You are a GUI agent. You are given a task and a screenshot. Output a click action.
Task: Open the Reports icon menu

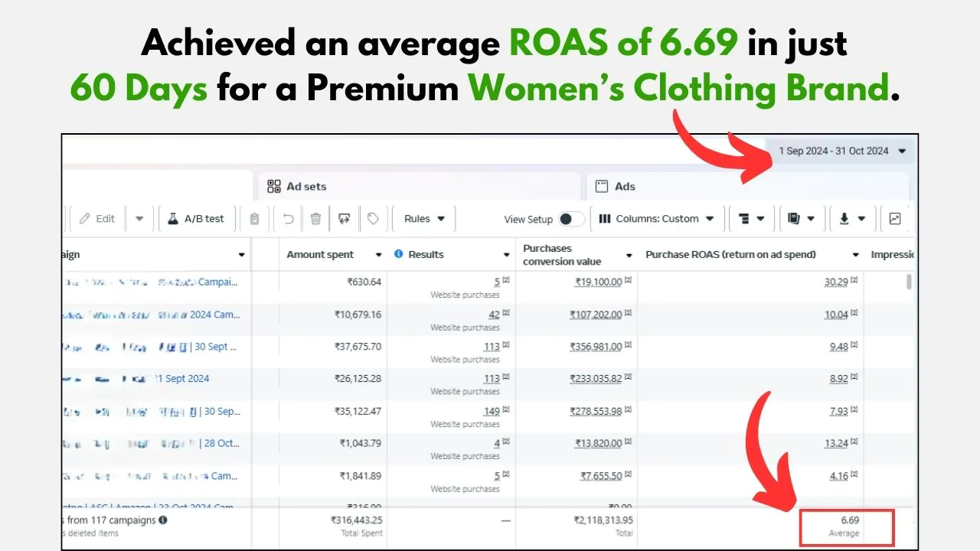802,219
